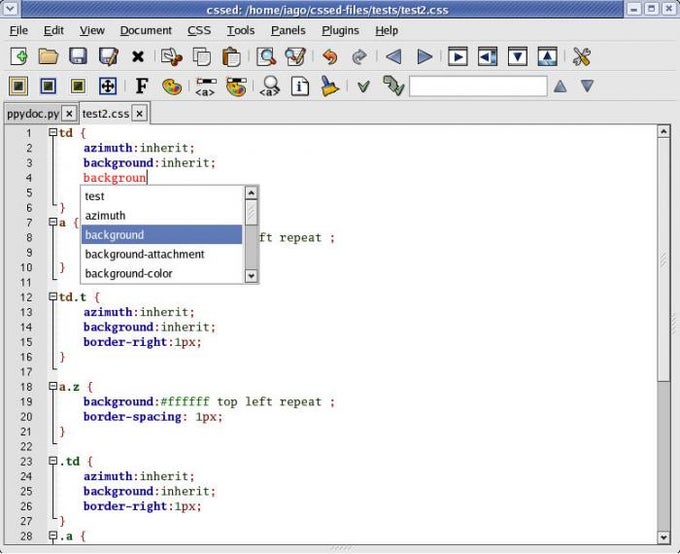The image size is (680, 554).
Task: Click the black X close-document icon
Action: [x=138, y=56]
